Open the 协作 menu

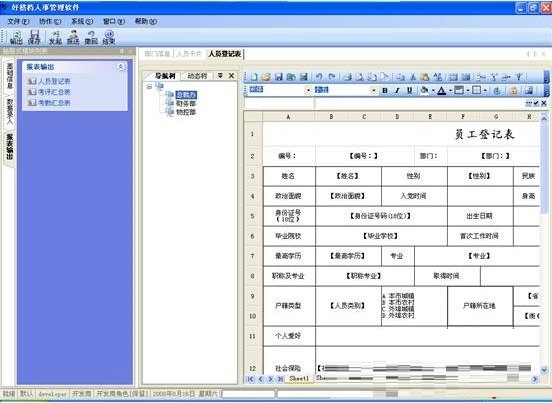tap(50, 21)
